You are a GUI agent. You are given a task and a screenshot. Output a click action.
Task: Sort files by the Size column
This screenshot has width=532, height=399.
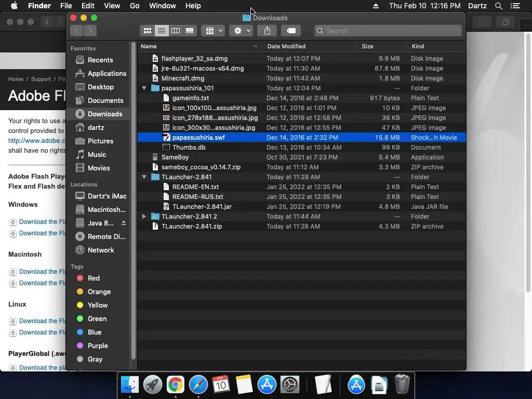[381, 46]
